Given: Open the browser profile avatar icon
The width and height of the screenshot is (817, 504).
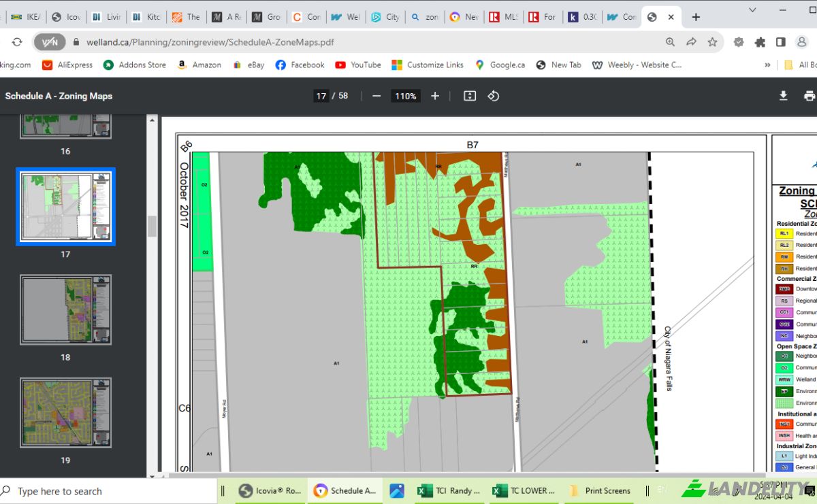Looking at the screenshot, I should [801, 42].
